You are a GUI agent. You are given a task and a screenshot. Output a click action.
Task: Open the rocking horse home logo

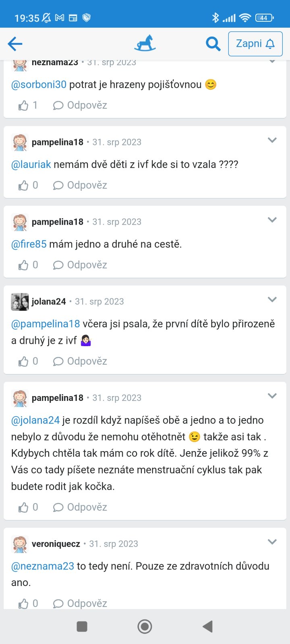[x=145, y=43]
